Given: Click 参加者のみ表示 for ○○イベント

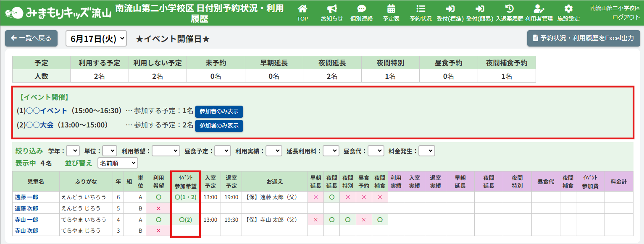Looking at the screenshot, I should click(219, 112).
